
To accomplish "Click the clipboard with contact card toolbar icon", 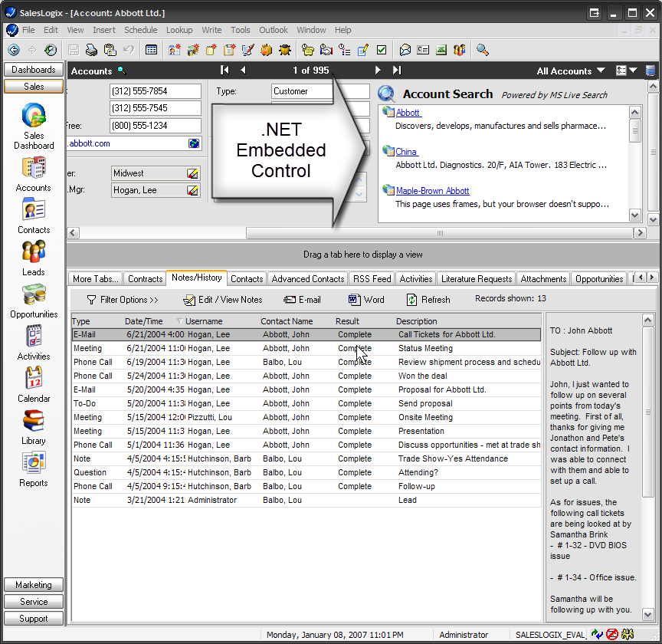I will coord(110,50).
